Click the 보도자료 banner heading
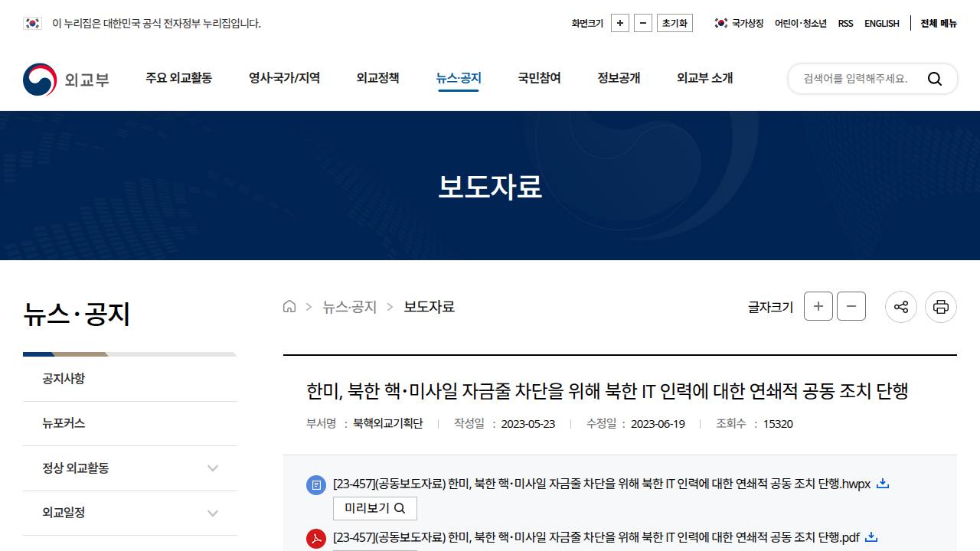Viewport: 980px width, 551px height. [x=490, y=187]
